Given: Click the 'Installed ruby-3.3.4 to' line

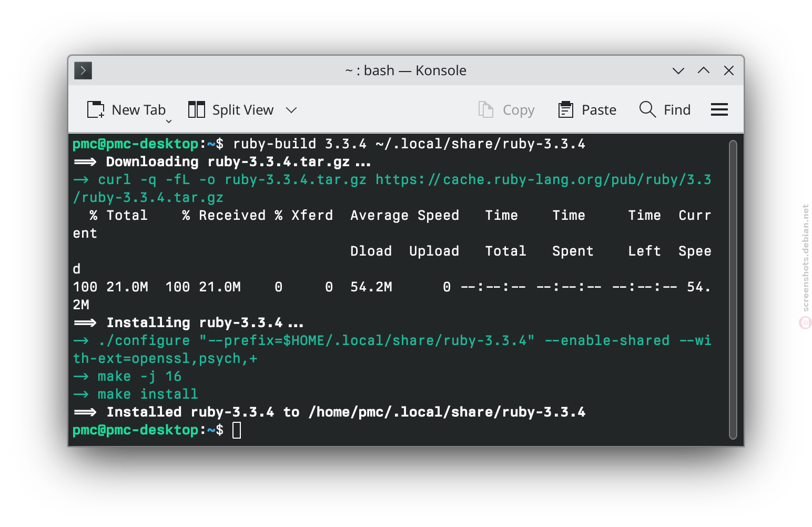Looking at the screenshot, I should [329, 412].
